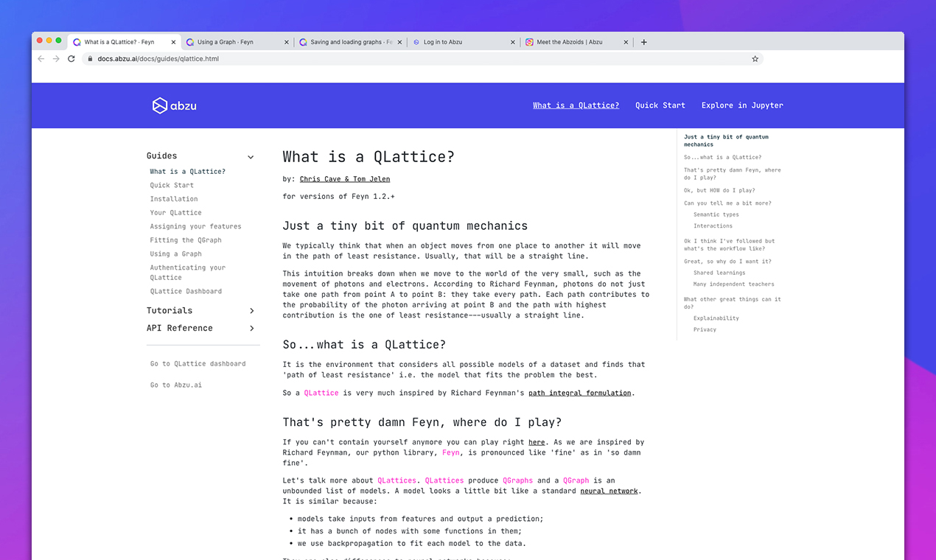Open 'Assigning your features' in sidebar
This screenshot has width=936, height=560.
(195, 227)
